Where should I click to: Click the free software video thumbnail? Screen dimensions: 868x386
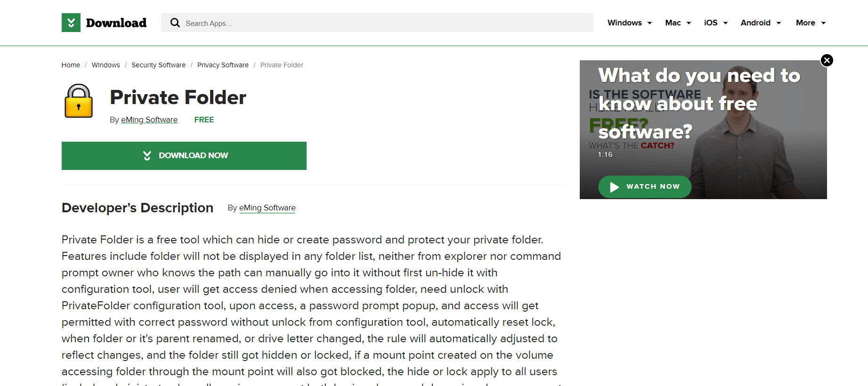[703, 129]
